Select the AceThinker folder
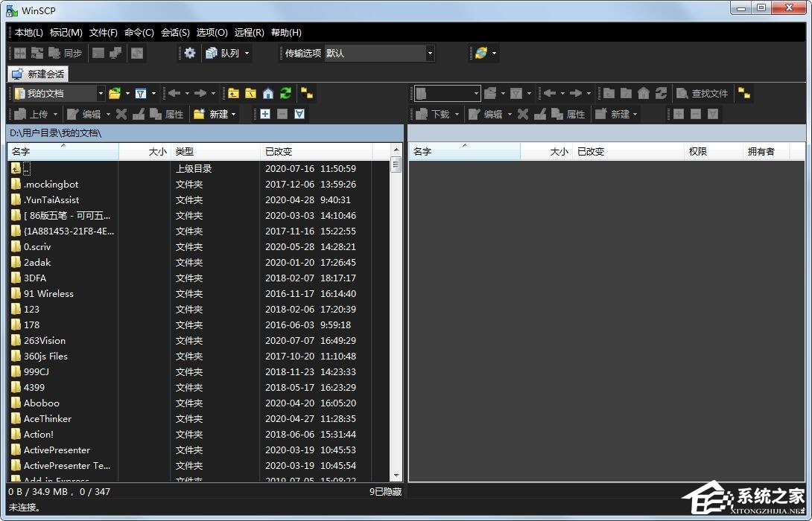The image size is (812, 521). pos(48,418)
